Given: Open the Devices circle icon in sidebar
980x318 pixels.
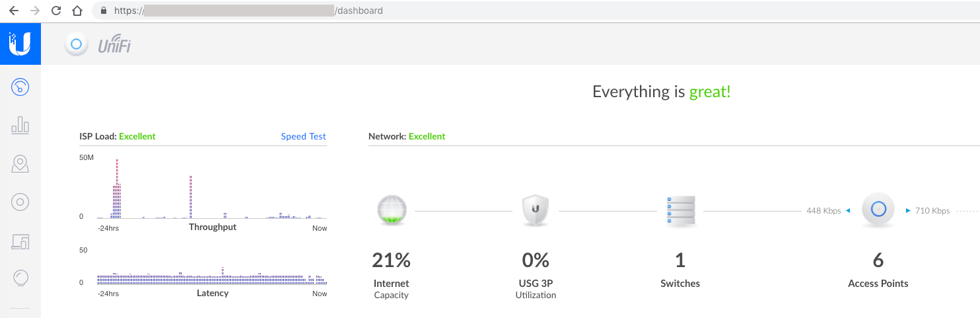Looking at the screenshot, I should coord(20,202).
